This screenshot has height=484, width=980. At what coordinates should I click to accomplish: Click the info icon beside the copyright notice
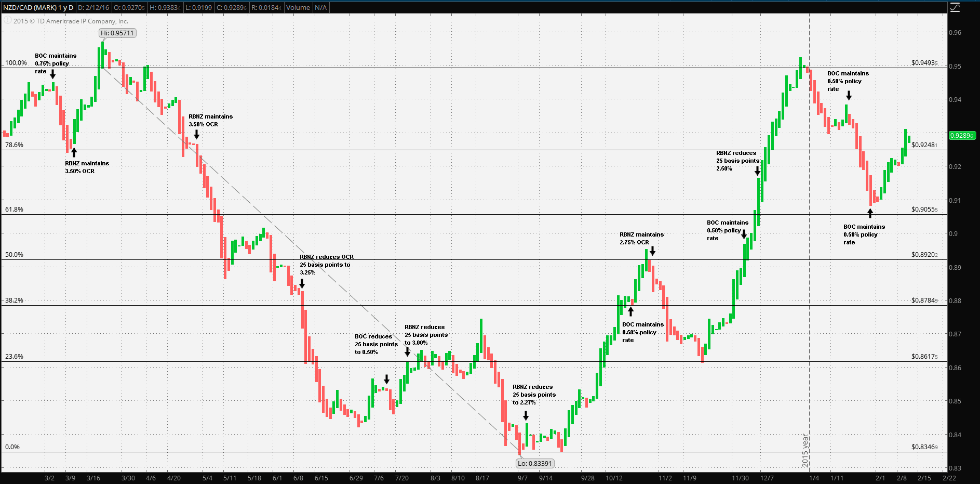(7, 20)
